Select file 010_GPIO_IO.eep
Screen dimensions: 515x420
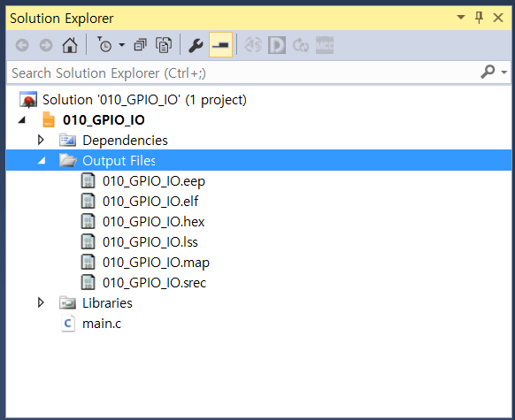tap(154, 181)
